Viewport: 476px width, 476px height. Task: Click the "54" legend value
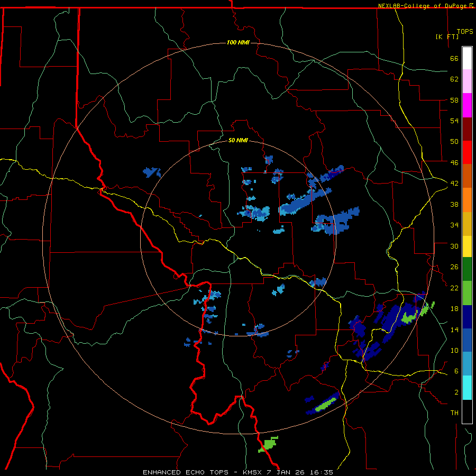454,121
